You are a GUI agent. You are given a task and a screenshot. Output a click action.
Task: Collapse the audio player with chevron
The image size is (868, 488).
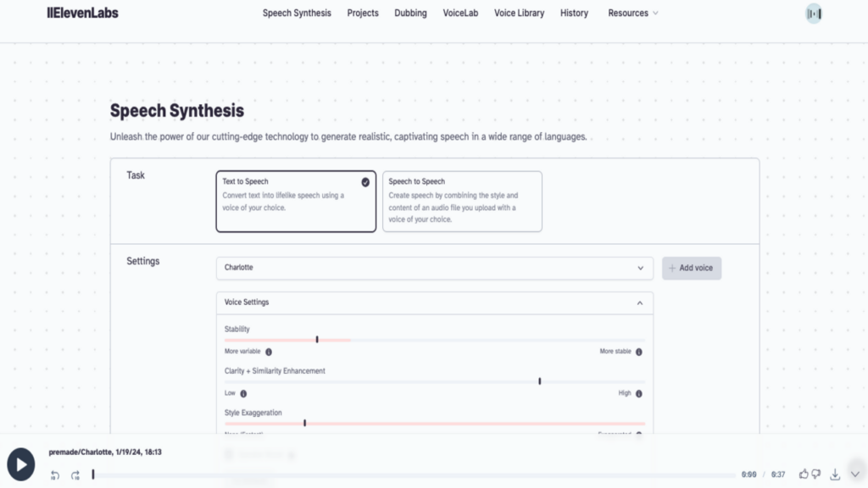tap(854, 474)
